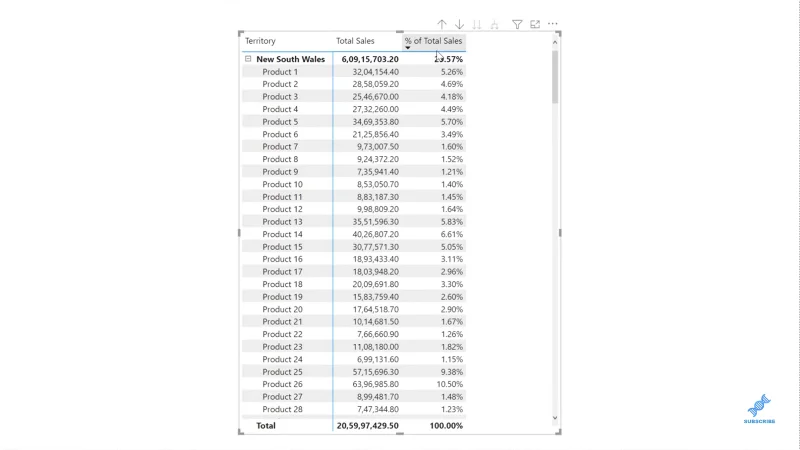Click the grand total 20,59,97,429.50 value

[367, 426]
